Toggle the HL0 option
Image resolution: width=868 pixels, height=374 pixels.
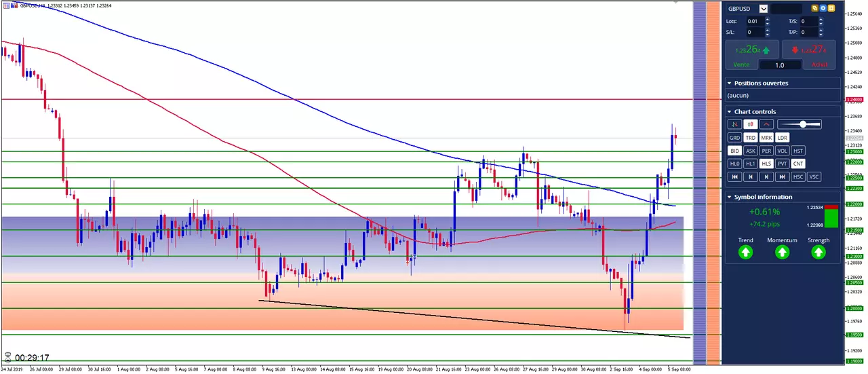(x=734, y=164)
